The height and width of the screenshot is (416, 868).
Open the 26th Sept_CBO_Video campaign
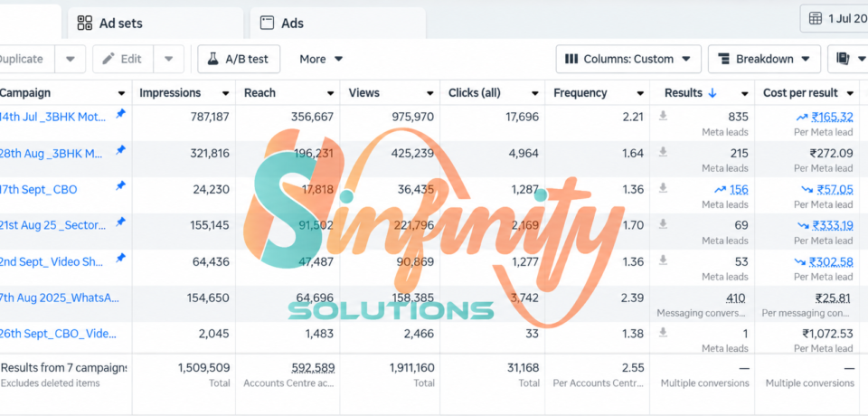pos(58,334)
